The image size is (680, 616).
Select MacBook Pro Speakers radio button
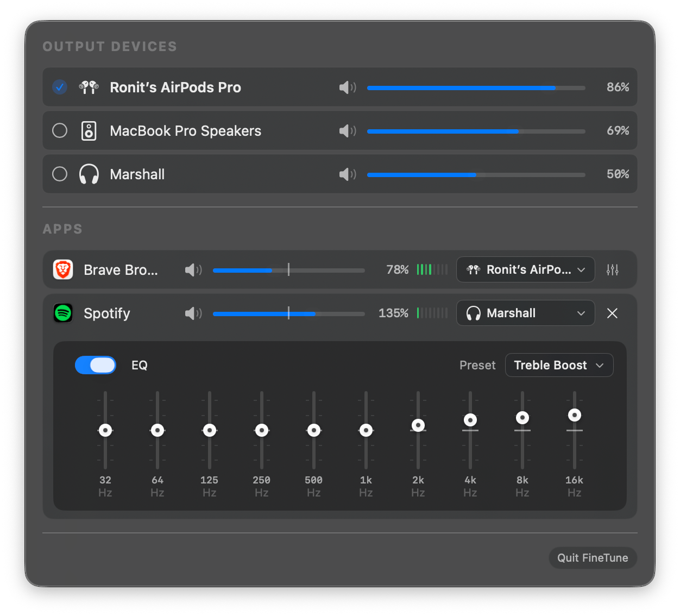pyautogui.click(x=60, y=130)
